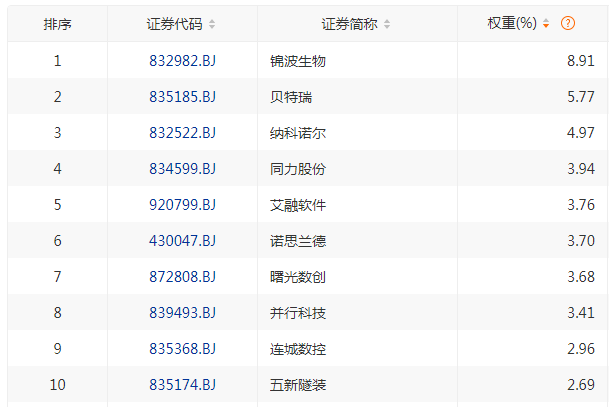Click the weight value 5.77
Image resolution: width=609 pixels, height=407 pixels.
pyautogui.click(x=581, y=97)
